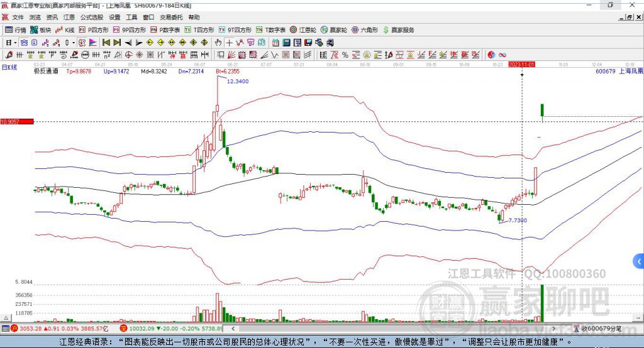Click the bottom horizontal scrollbar track
The image size is (644, 348).
(x=394, y=329)
